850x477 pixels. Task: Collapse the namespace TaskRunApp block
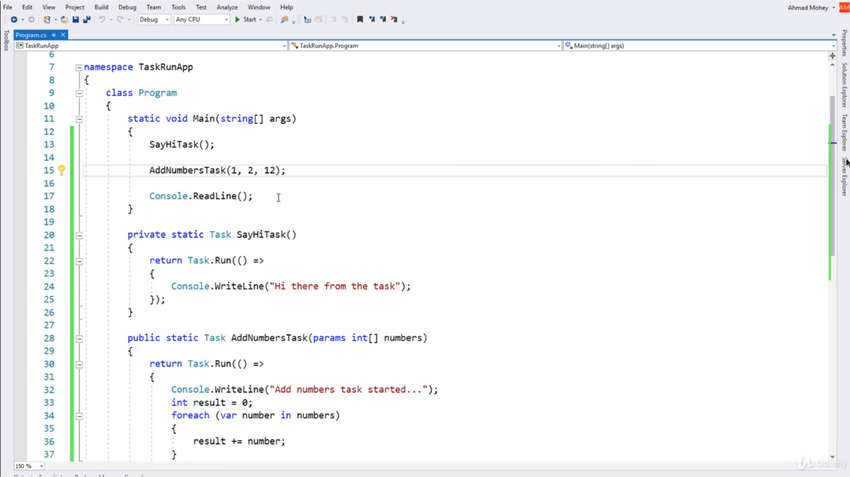click(x=79, y=68)
